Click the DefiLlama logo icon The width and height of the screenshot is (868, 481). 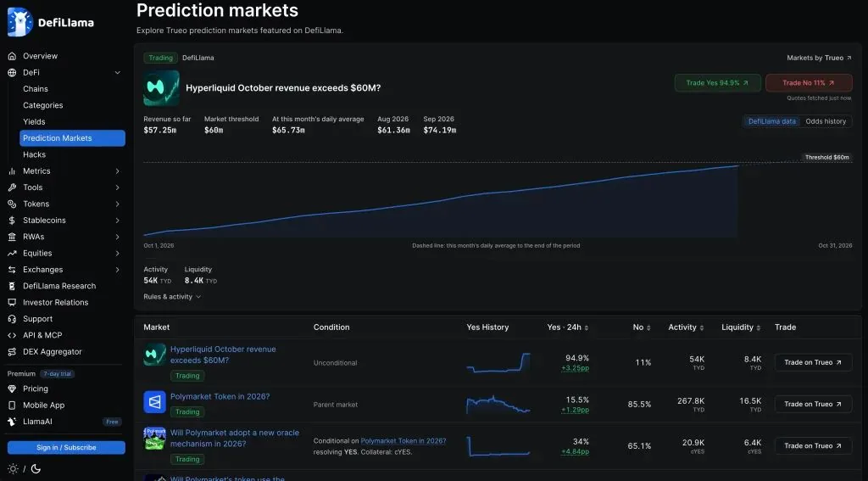point(20,22)
